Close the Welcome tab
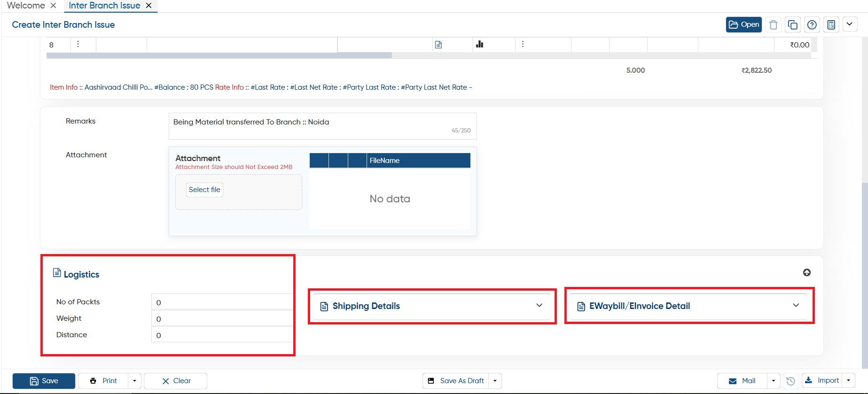The width and height of the screenshot is (868, 394). pos(53,6)
